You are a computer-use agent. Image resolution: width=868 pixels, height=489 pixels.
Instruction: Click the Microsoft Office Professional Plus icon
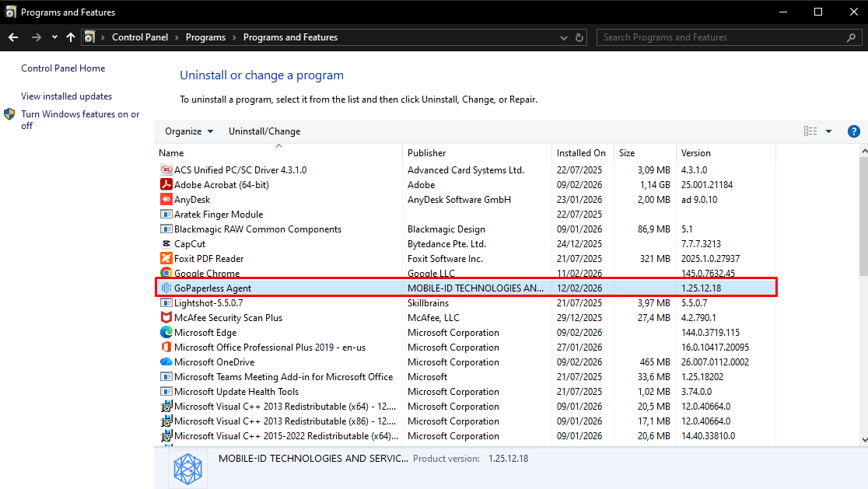(x=166, y=347)
